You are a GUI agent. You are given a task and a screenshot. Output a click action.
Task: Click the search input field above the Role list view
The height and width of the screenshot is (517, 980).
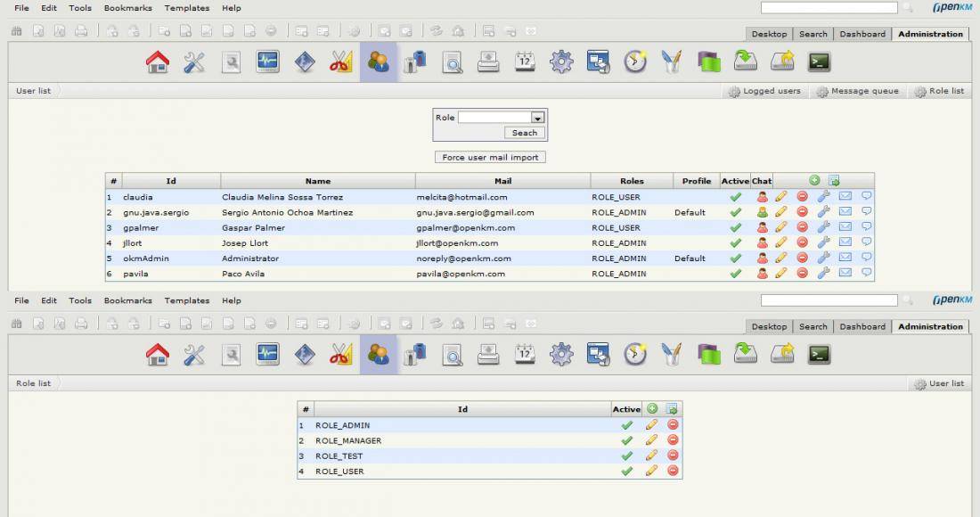pos(829,300)
